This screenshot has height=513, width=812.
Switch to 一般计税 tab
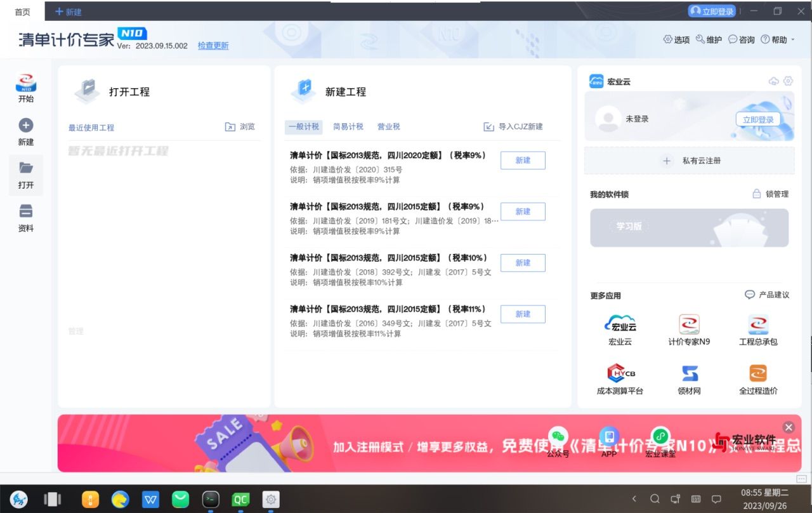coord(304,127)
